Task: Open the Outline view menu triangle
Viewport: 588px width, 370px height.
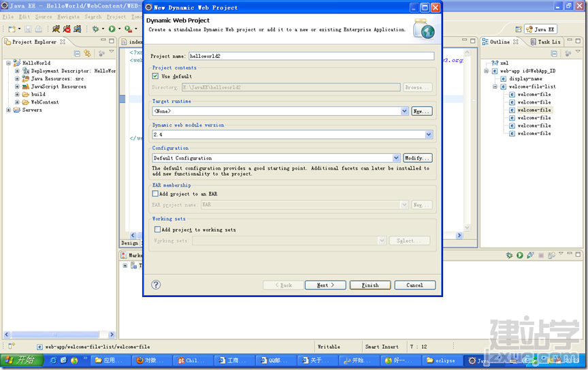Action: point(578,52)
